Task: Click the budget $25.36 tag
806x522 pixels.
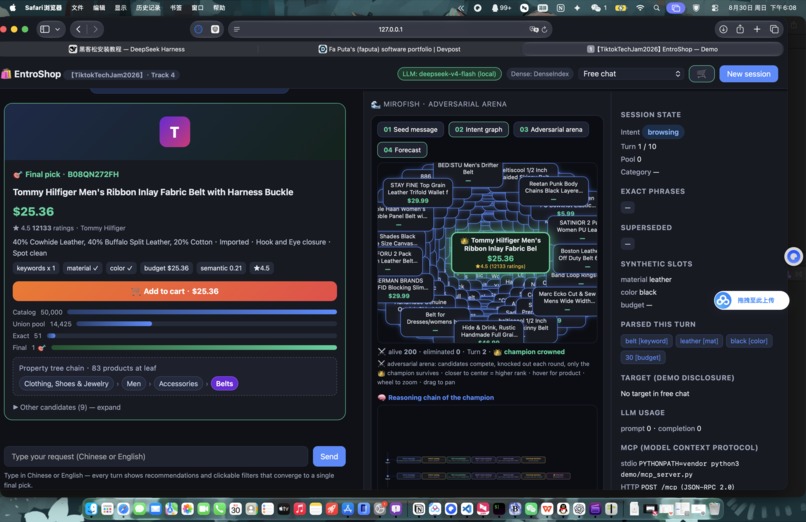Action: tap(166, 268)
